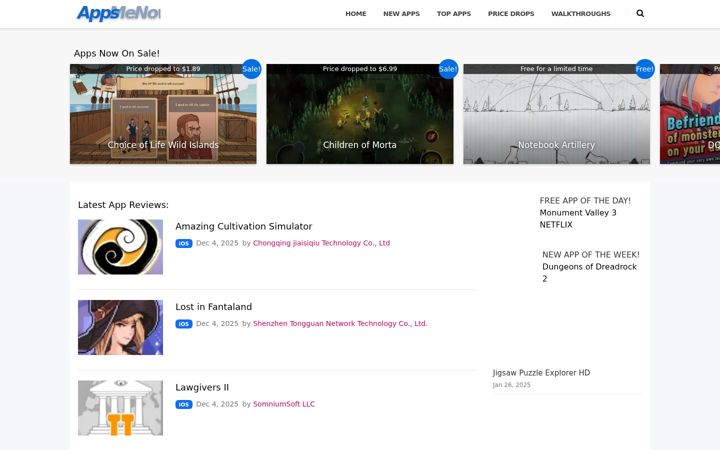Open the Lawgivers II review title

202,388
